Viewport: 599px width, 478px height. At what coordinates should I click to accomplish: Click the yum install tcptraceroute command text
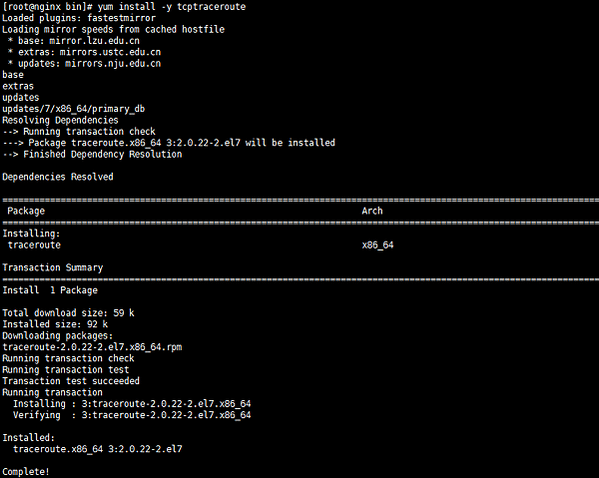coord(172,6)
